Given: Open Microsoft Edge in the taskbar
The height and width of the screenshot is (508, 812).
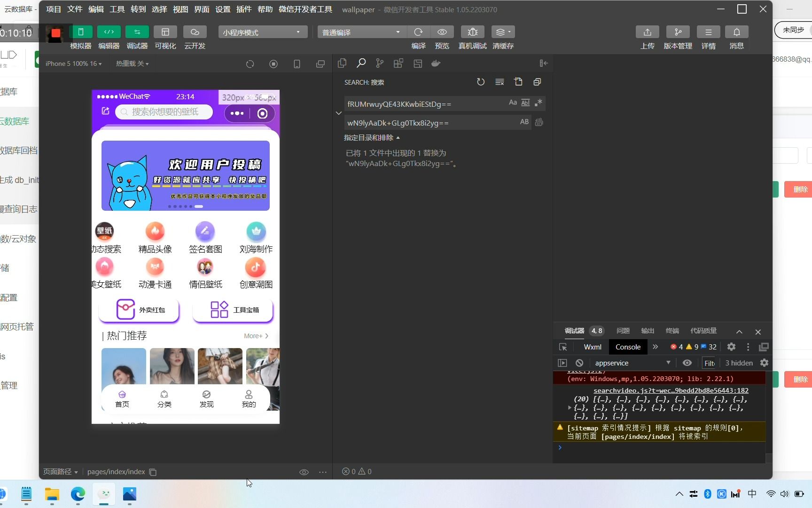Looking at the screenshot, I should [78, 494].
